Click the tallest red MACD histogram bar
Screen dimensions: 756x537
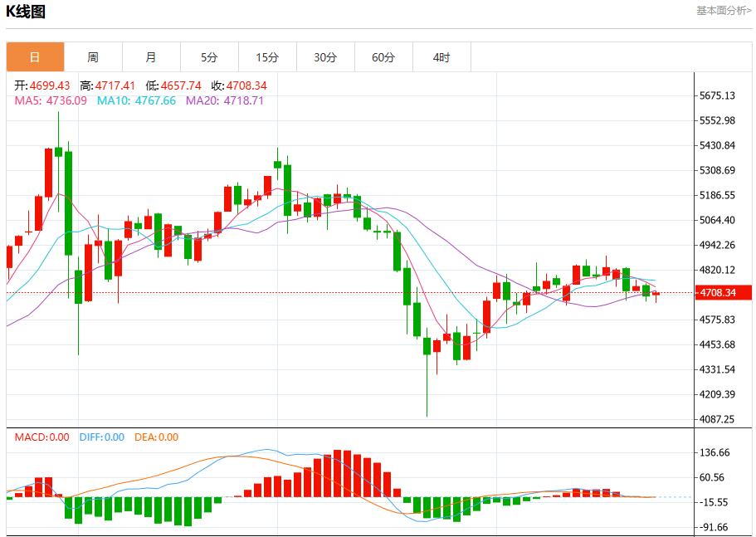point(338,473)
